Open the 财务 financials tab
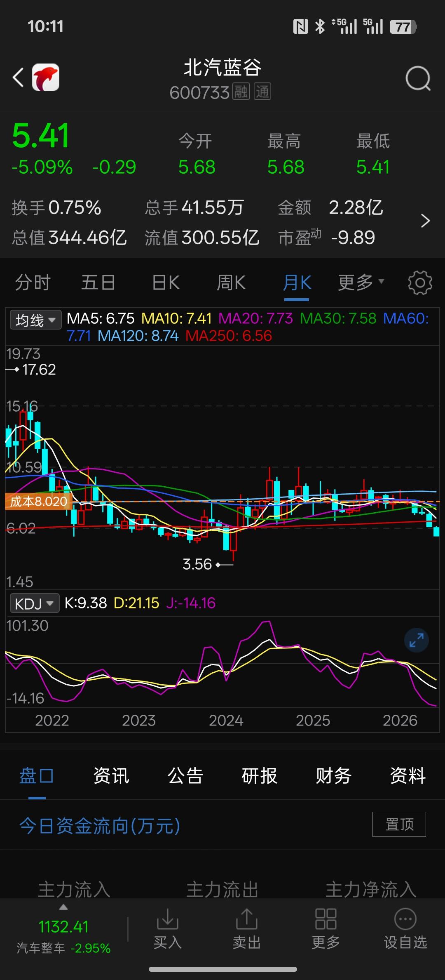The height and width of the screenshot is (980, 445). click(334, 776)
